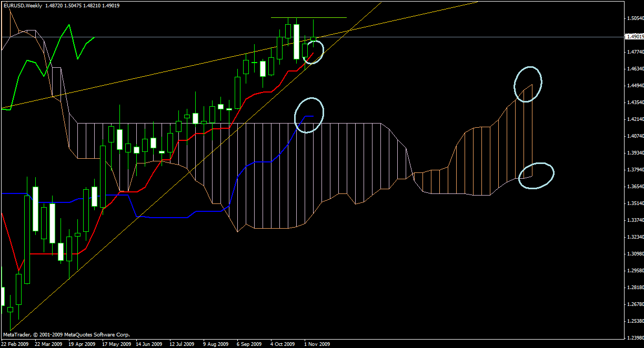
Task: Select the 1.23980 price axis label
Action: [636, 338]
